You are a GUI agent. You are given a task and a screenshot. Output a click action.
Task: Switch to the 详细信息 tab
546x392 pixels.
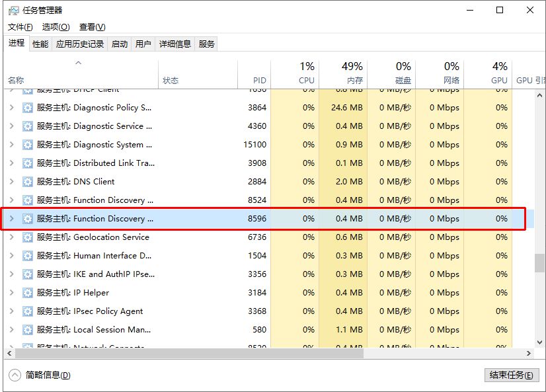click(175, 44)
